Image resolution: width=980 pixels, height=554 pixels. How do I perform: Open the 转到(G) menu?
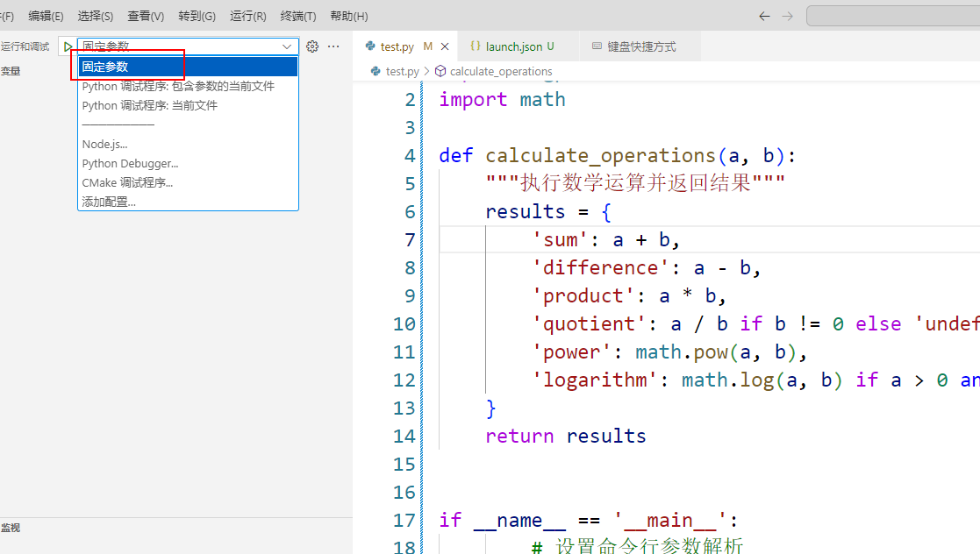click(x=197, y=17)
